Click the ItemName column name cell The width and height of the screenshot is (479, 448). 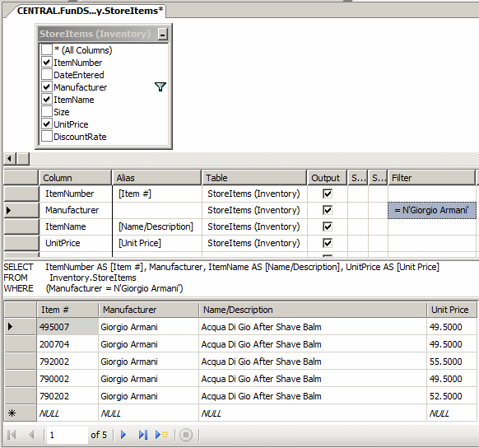[x=76, y=226]
